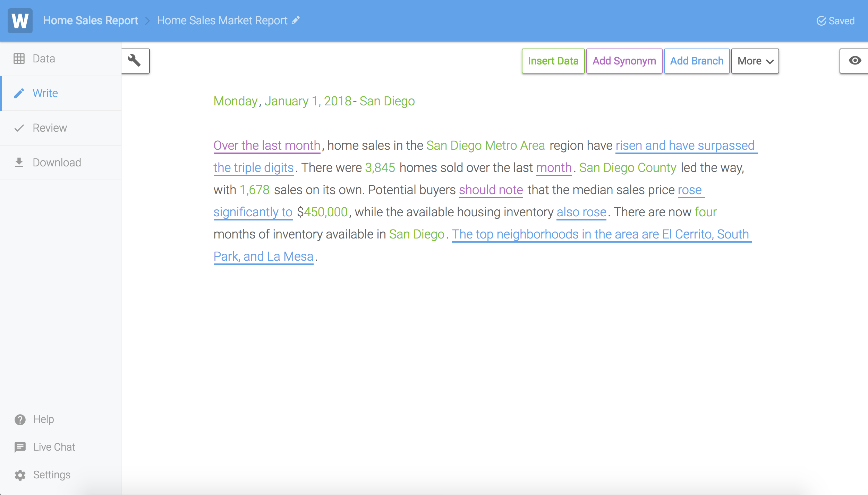Switch to the Write tab
The width and height of the screenshot is (868, 495).
(45, 93)
